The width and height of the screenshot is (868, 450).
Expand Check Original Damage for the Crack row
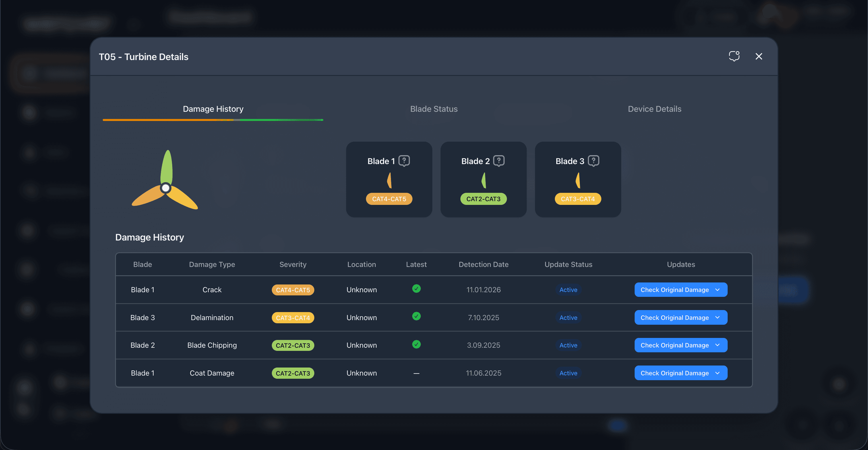(x=681, y=290)
